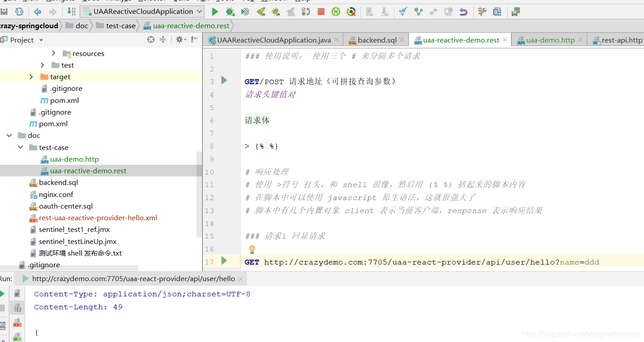Run the request on line 3 gutter

click(x=224, y=81)
